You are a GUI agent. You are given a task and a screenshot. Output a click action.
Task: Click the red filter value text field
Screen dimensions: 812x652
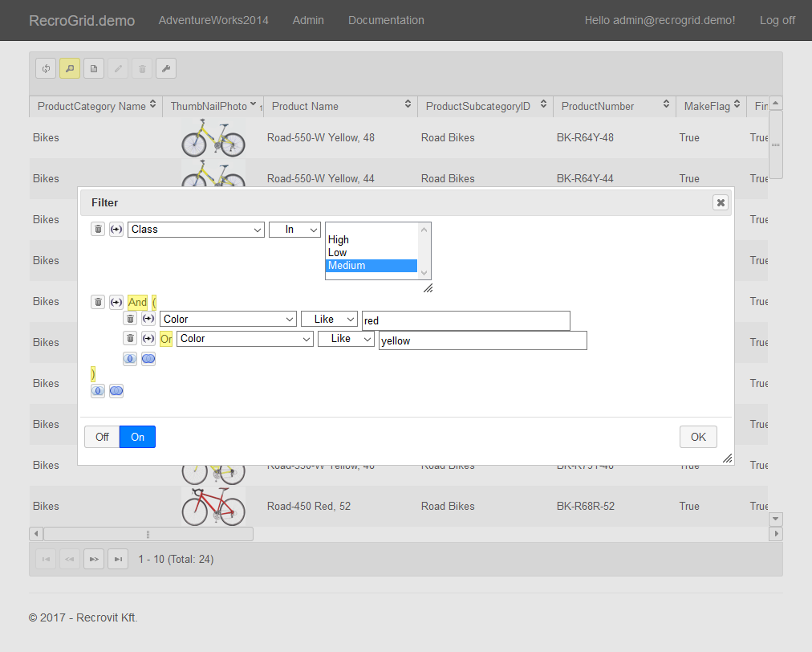tap(466, 321)
